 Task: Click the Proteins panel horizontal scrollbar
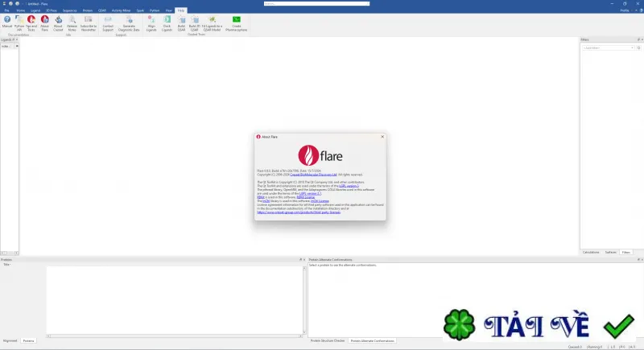pos(175,336)
